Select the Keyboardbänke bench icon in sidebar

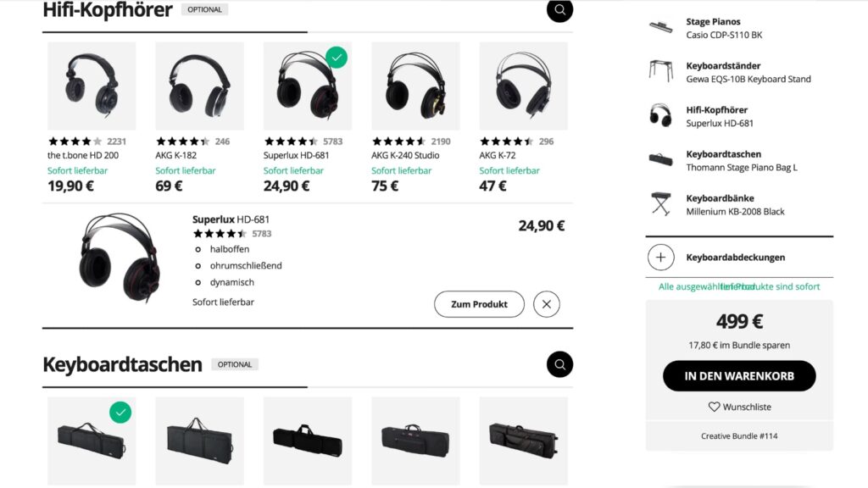[x=660, y=203]
